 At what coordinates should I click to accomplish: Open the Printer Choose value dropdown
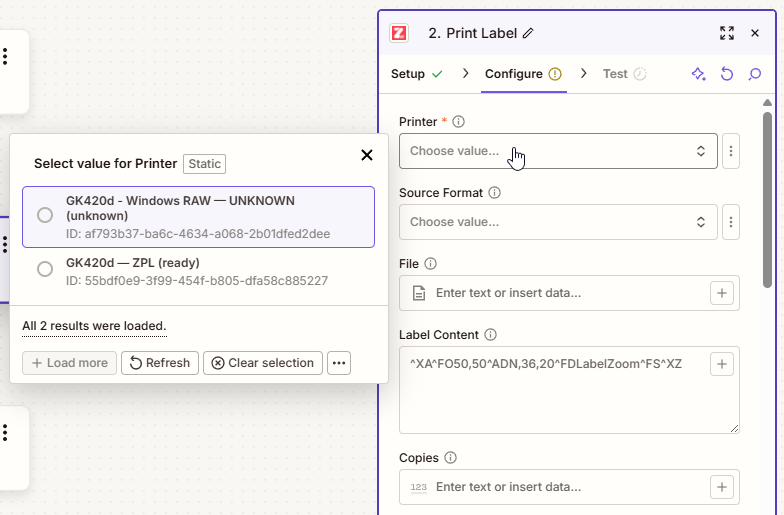558,151
